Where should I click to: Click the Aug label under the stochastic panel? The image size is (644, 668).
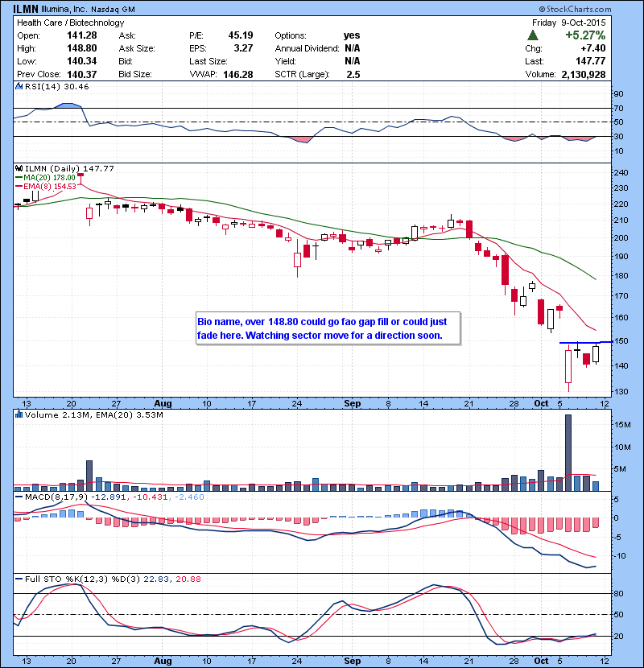(x=163, y=661)
